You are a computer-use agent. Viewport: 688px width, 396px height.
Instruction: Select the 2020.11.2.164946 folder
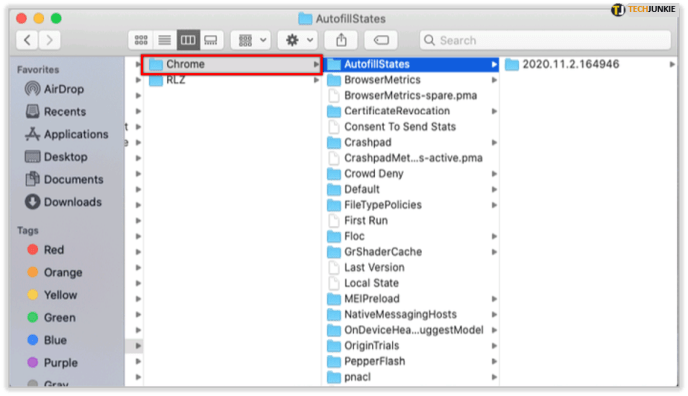pyautogui.click(x=590, y=64)
